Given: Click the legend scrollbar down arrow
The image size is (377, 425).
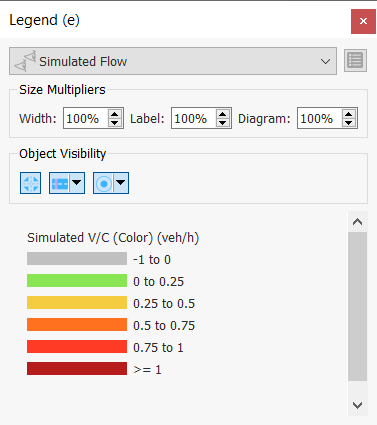Looking at the screenshot, I should click(358, 405).
